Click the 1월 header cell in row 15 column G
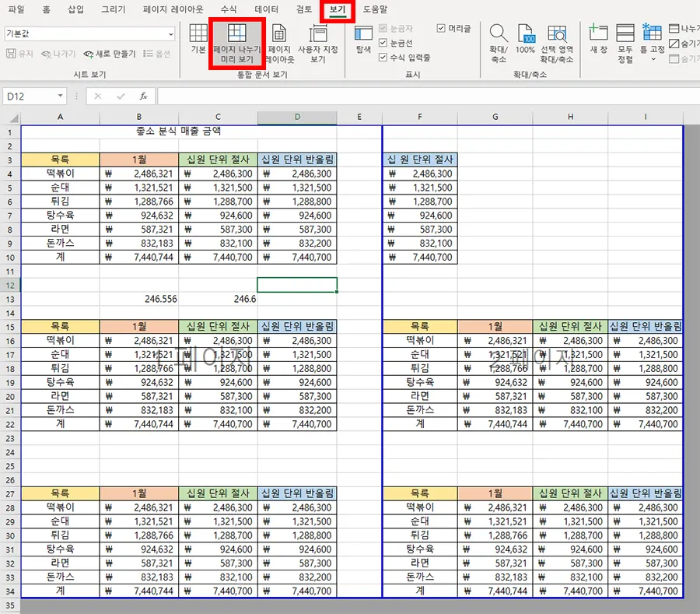 pyautogui.click(x=495, y=326)
